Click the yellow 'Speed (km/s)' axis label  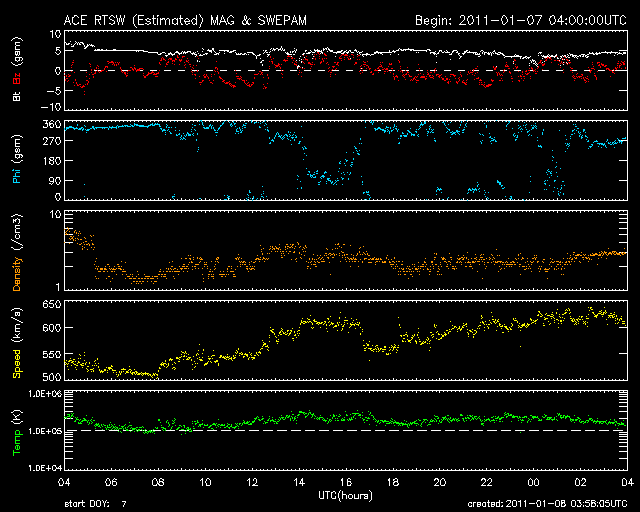[x=17, y=343]
